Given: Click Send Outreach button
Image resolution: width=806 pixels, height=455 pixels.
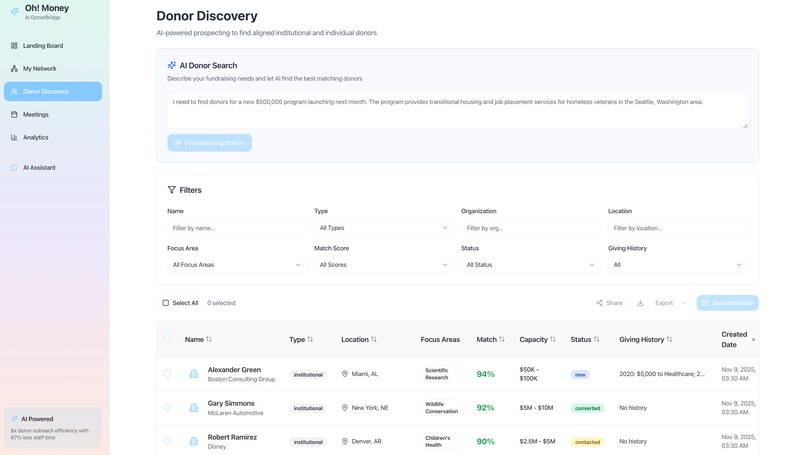Looking at the screenshot, I should 728,303.
